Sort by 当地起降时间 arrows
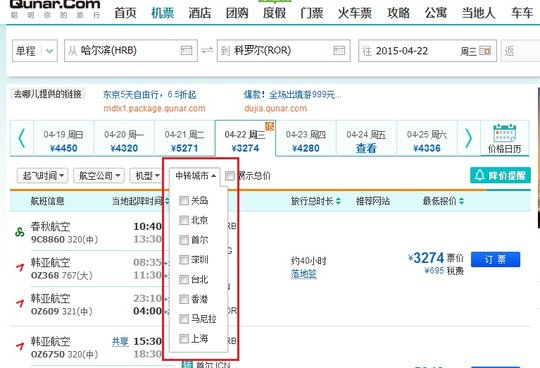Viewport: 540px width, 368px height. coord(167,201)
